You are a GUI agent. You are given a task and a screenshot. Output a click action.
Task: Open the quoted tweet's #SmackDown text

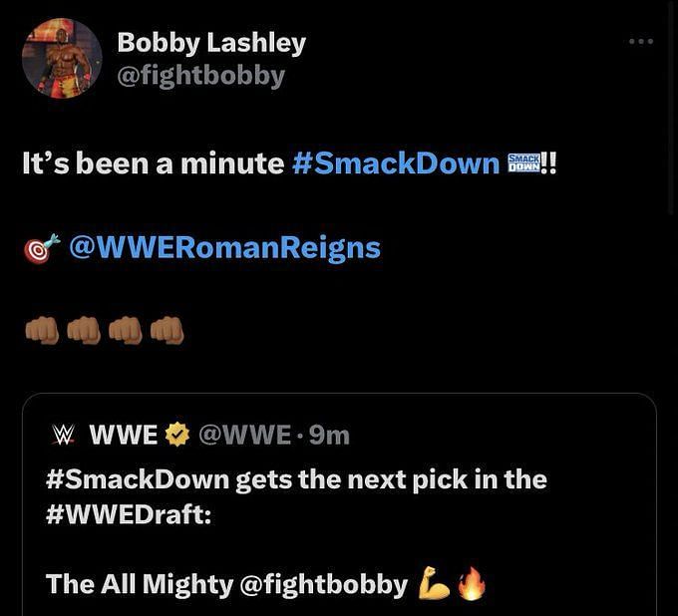tap(138, 480)
